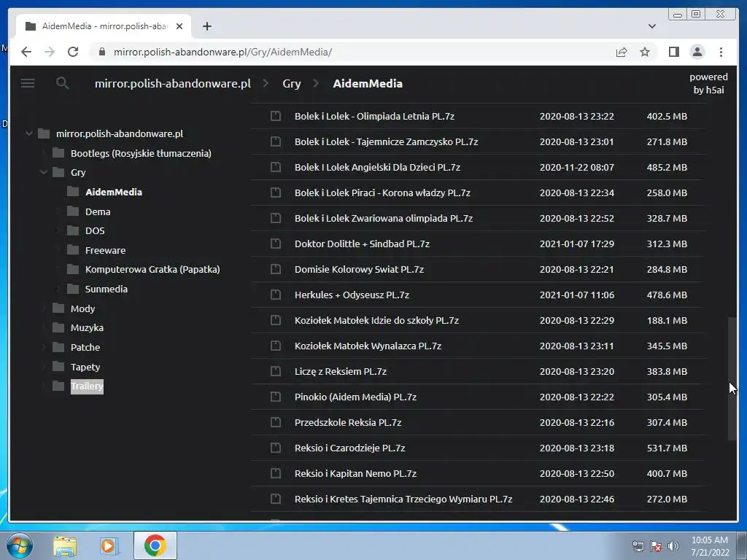Click AidemMedia breadcrumb
747x560 pixels.
tap(368, 83)
